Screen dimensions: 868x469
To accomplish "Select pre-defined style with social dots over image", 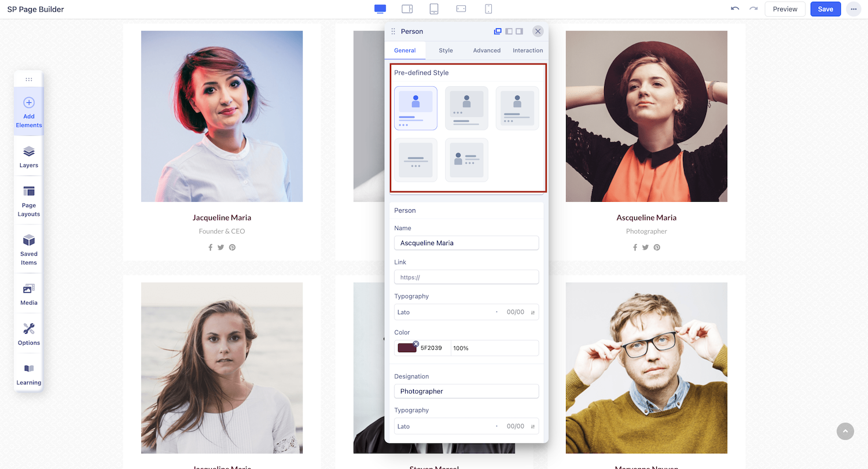I will point(466,108).
